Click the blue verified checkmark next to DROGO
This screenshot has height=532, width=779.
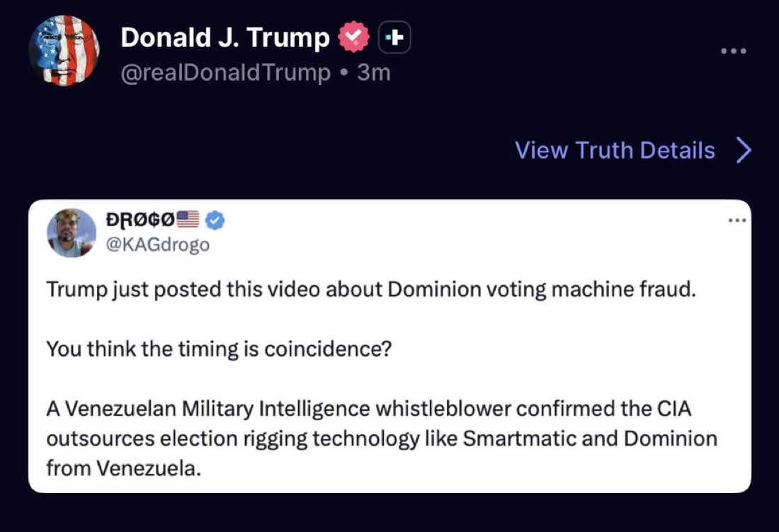click(215, 222)
